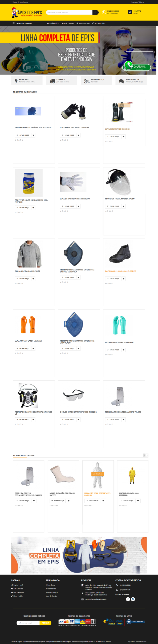
Task: Click next arrow in Acabaram de Chegar carousel
Action: pyautogui.click(x=147, y=455)
